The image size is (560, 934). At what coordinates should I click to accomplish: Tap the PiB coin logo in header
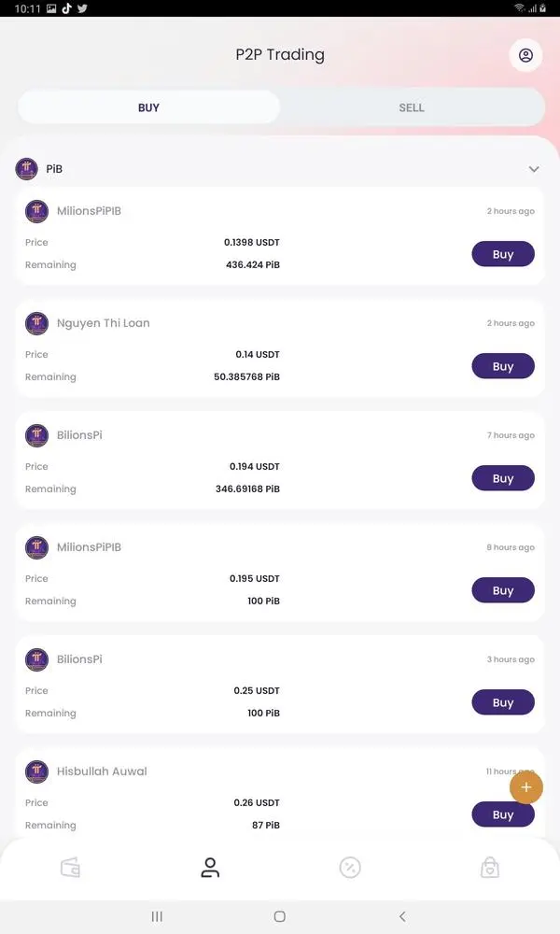point(26,169)
